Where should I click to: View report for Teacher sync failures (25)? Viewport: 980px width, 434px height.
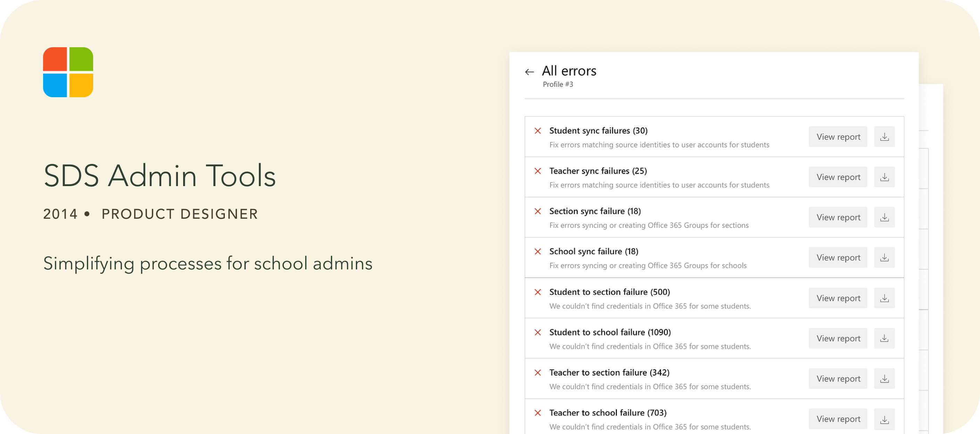(x=838, y=177)
